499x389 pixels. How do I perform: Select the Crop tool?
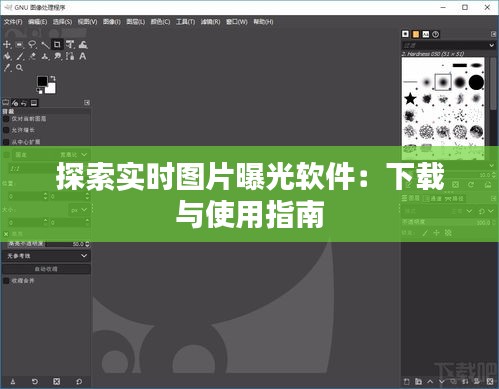click(x=57, y=45)
